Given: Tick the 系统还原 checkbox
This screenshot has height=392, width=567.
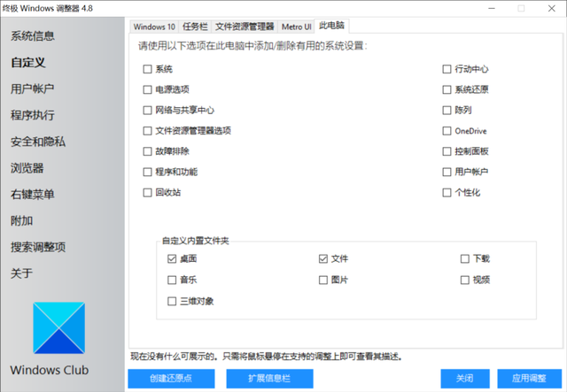Looking at the screenshot, I should (x=447, y=89).
